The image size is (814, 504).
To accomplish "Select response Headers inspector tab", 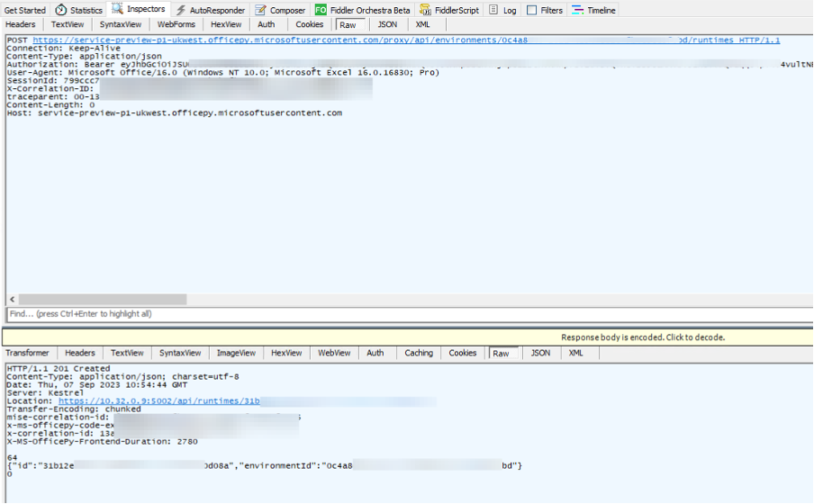I will click(80, 353).
